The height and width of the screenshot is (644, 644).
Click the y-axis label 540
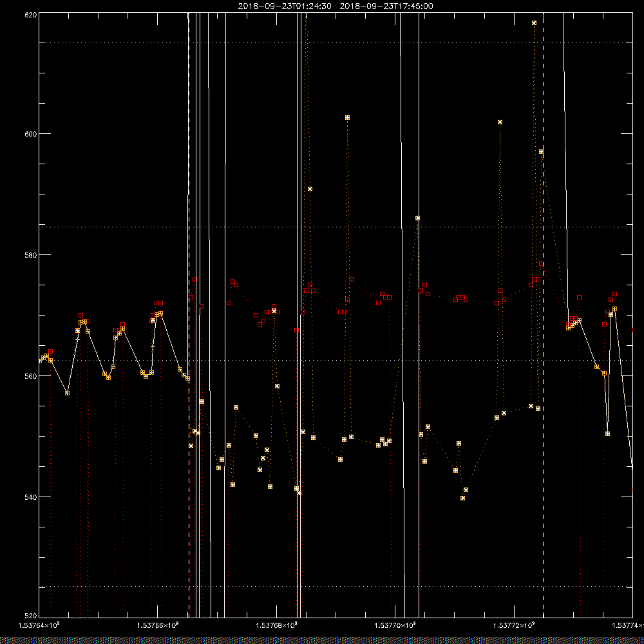[31, 497]
